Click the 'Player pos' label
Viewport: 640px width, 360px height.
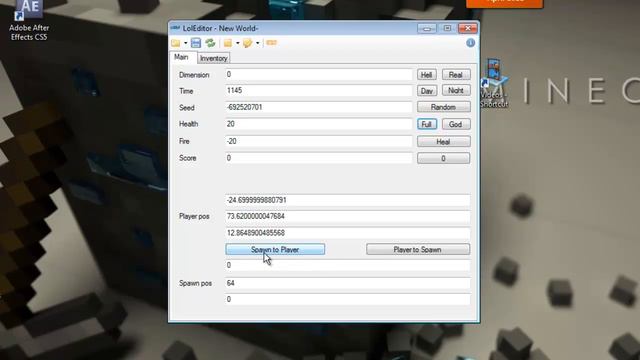194,216
